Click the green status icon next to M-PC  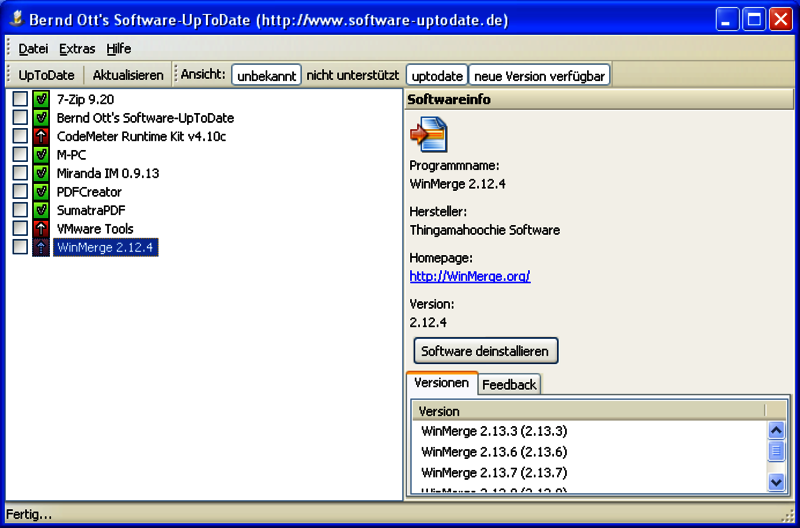pos(41,155)
